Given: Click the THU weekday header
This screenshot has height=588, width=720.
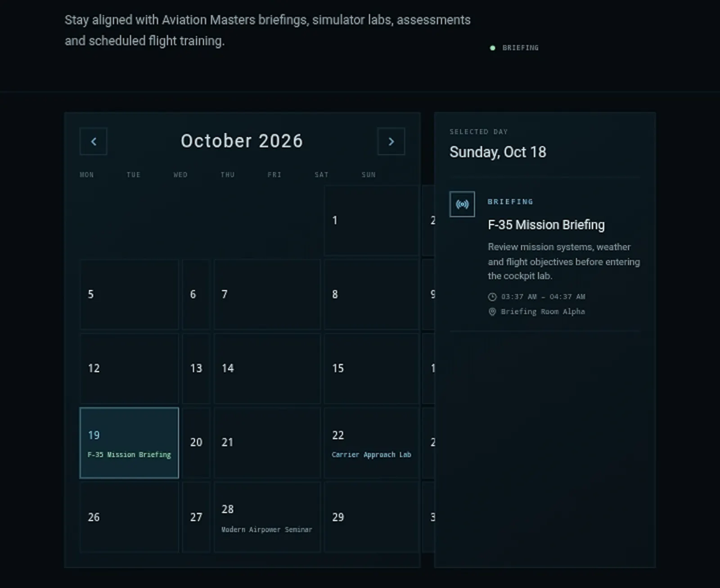Looking at the screenshot, I should [228, 175].
